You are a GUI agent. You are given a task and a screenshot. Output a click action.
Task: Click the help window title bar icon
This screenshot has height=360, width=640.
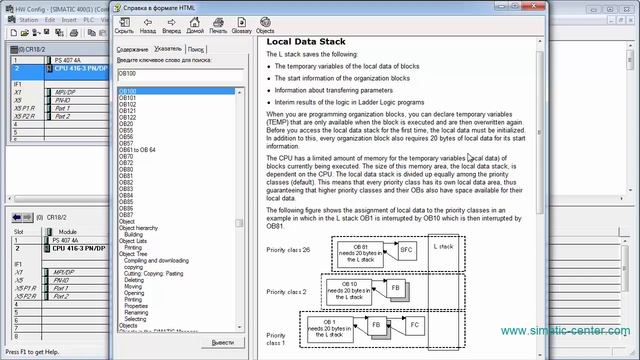coord(117,8)
